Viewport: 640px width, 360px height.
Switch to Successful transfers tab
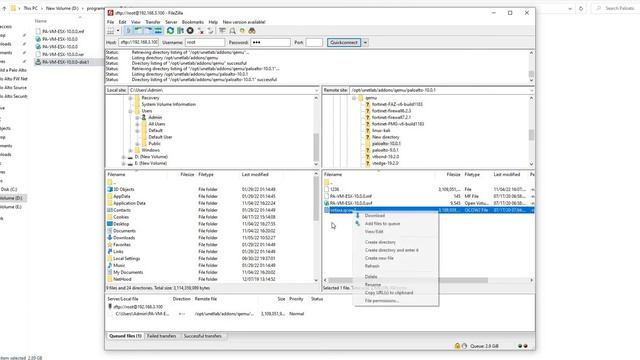[x=203, y=336]
